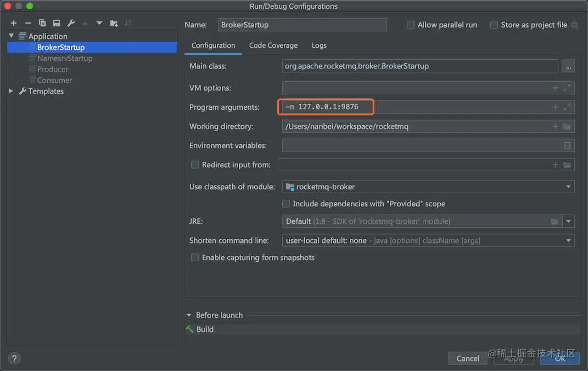
Task: Save the configuration with the disk icon
Action: [x=56, y=23]
